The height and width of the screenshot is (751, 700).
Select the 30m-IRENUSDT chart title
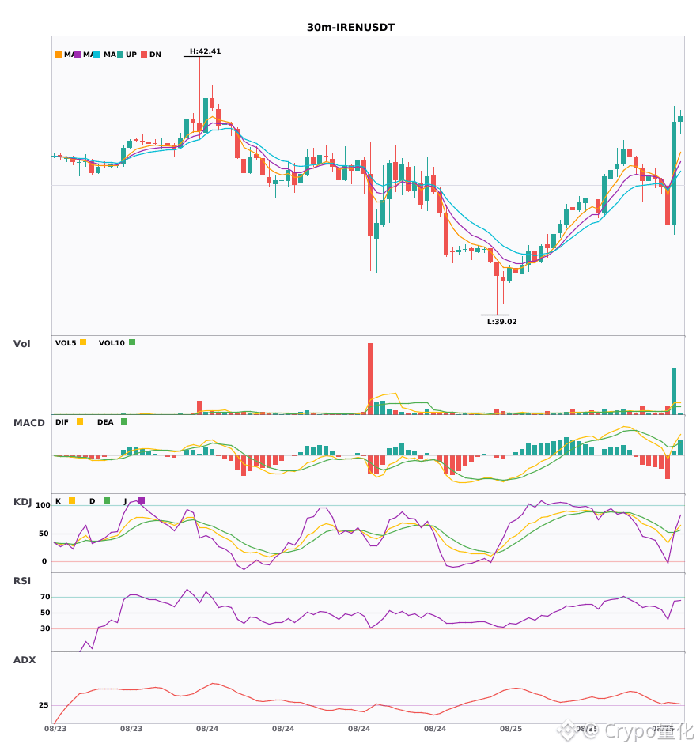(x=350, y=28)
